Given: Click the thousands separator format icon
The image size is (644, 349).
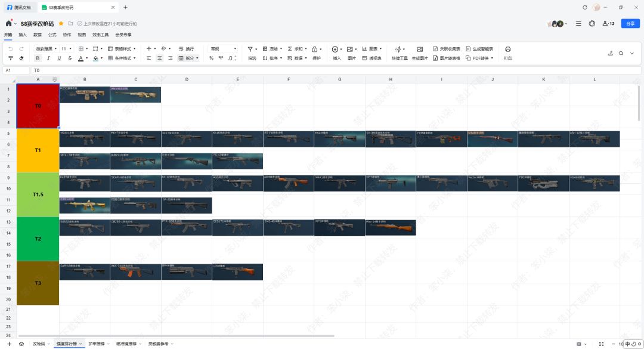Looking at the screenshot, I should pos(221,58).
